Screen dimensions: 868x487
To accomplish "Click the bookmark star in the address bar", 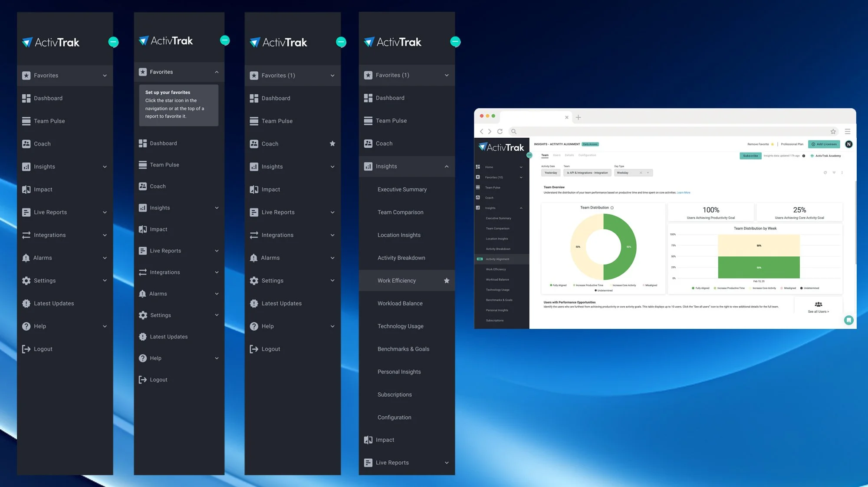I will 833,132.
